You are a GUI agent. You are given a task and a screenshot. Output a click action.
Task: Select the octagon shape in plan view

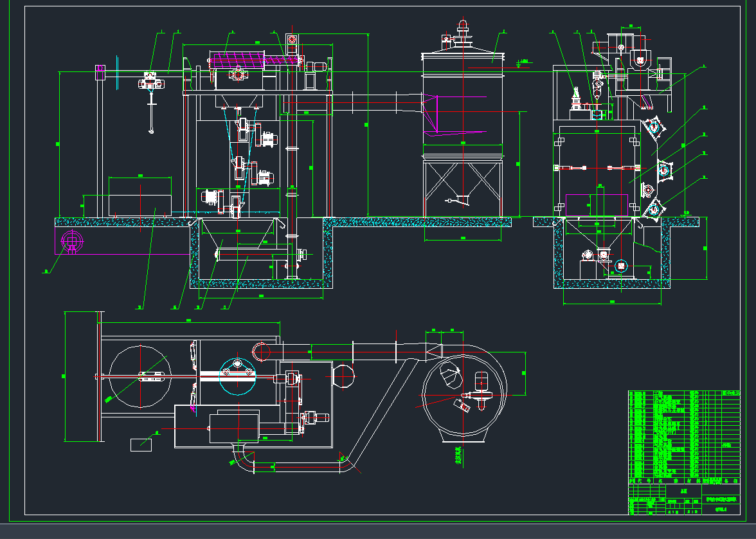tap(344, 376)
